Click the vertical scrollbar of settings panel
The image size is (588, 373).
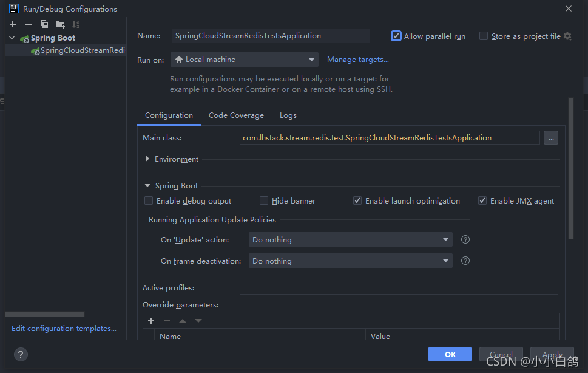tap(571, 168)
